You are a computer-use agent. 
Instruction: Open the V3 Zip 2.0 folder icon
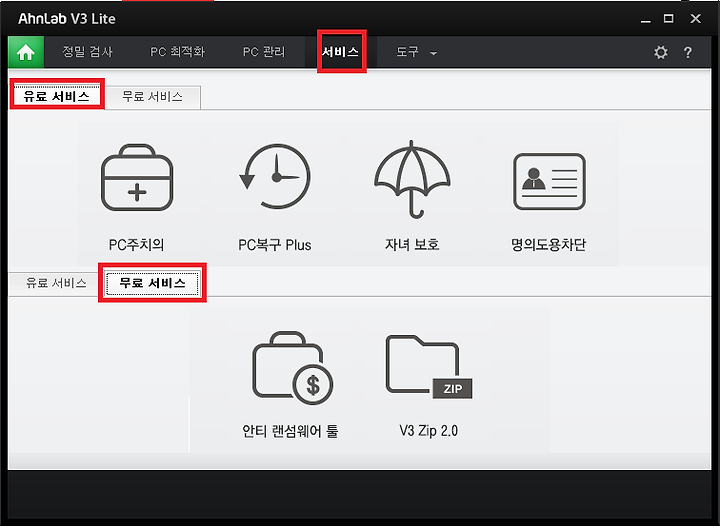tap(429, 367)
